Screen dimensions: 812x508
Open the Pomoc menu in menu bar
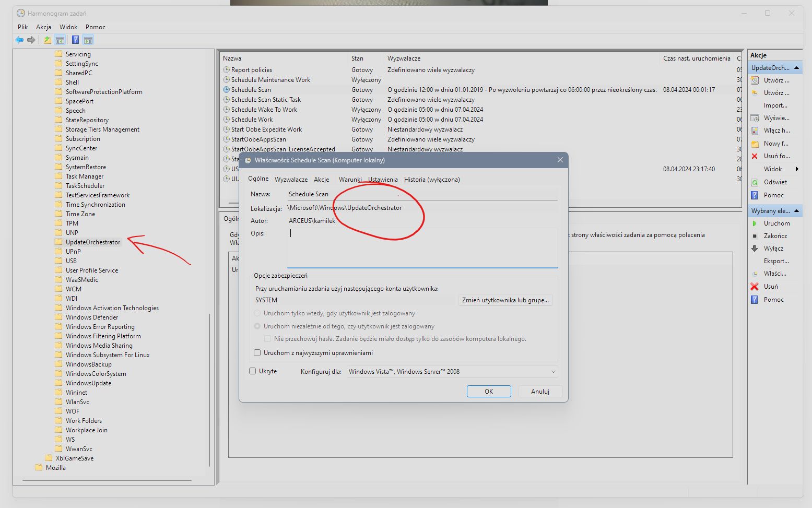[x=96, y=27]
